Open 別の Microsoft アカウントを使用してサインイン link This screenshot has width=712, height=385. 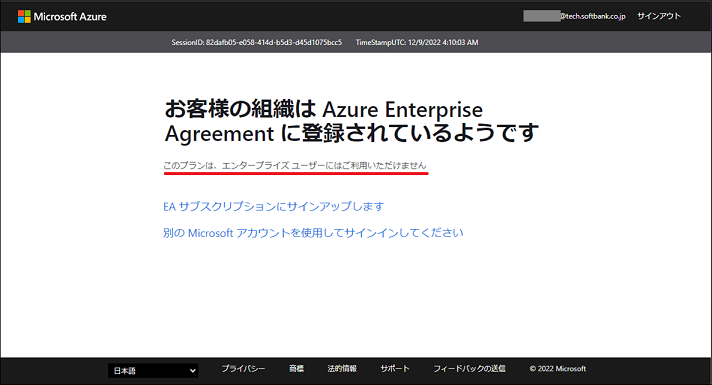point(313,233)
